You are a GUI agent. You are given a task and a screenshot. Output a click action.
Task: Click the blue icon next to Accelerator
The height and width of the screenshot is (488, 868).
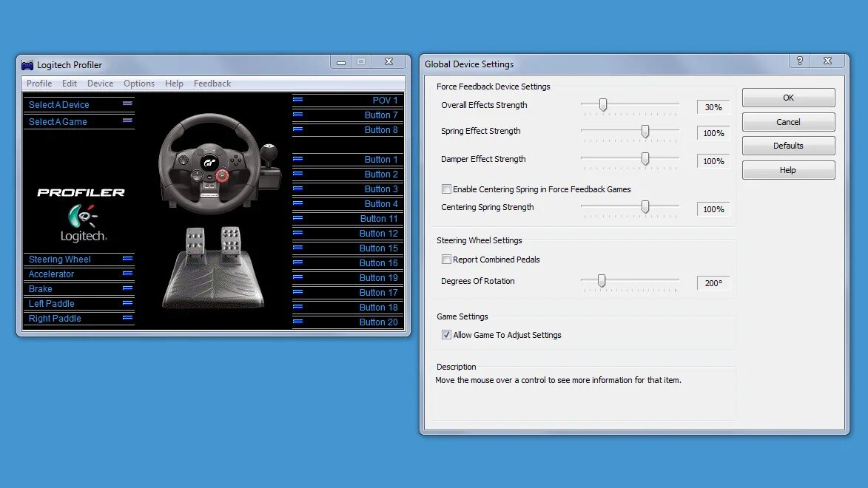[x=127, y=274]
